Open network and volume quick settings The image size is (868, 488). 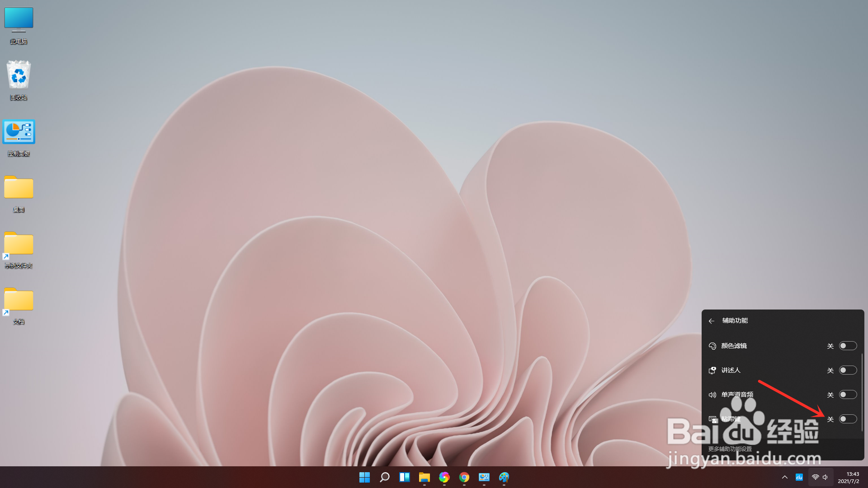(x=820, y=477)
